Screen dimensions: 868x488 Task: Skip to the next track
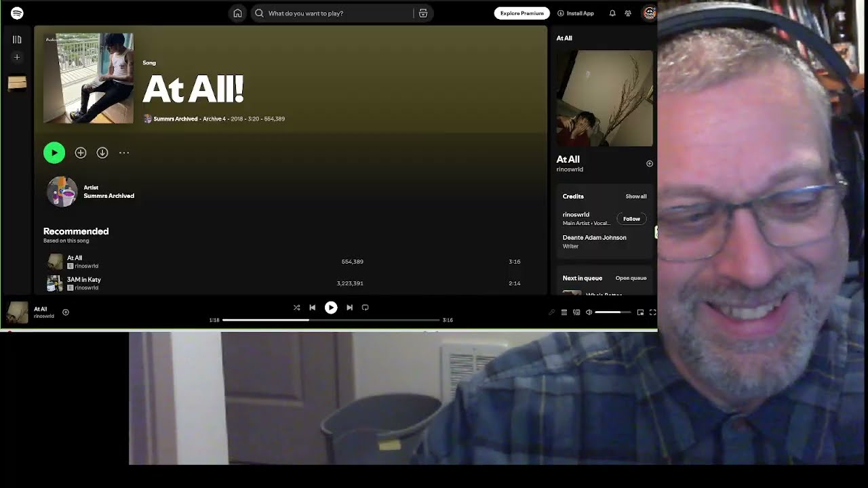click(x=349, y=308)
